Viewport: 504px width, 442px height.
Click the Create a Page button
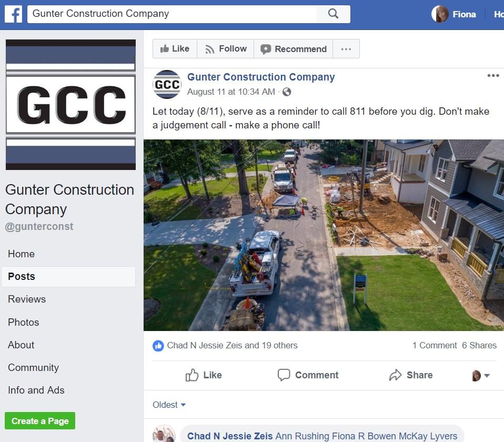pos(40,421)
